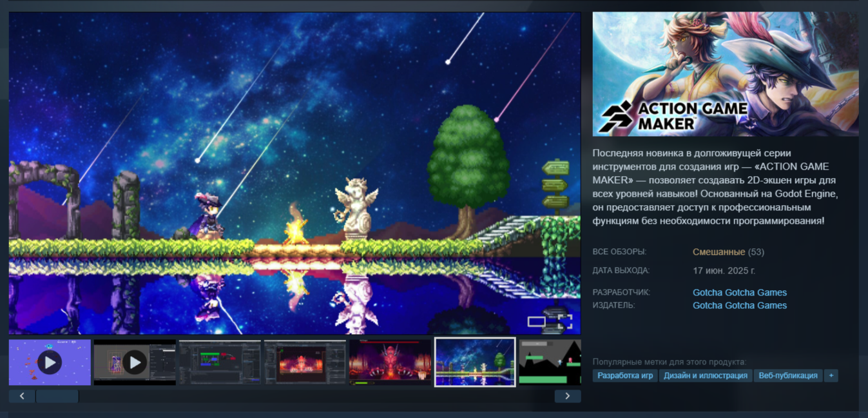Image resolution: width=868 pixels, height=418 pixels.
Task: Click the left arrow of thumbnail strip
Action: click(x=22, y=396)
